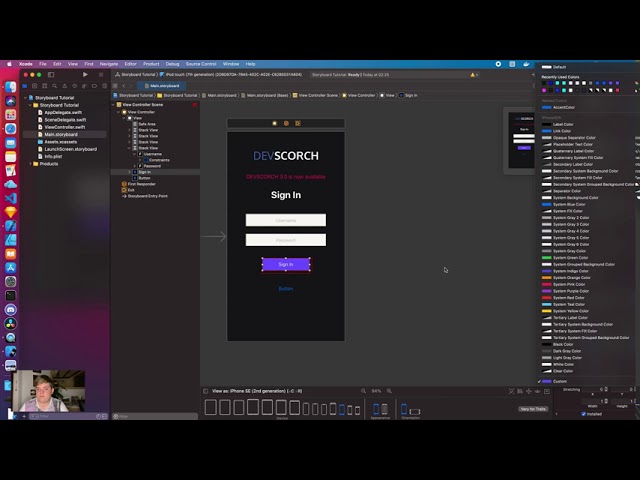Toggle the Installed checkbox

coord(583,414)
